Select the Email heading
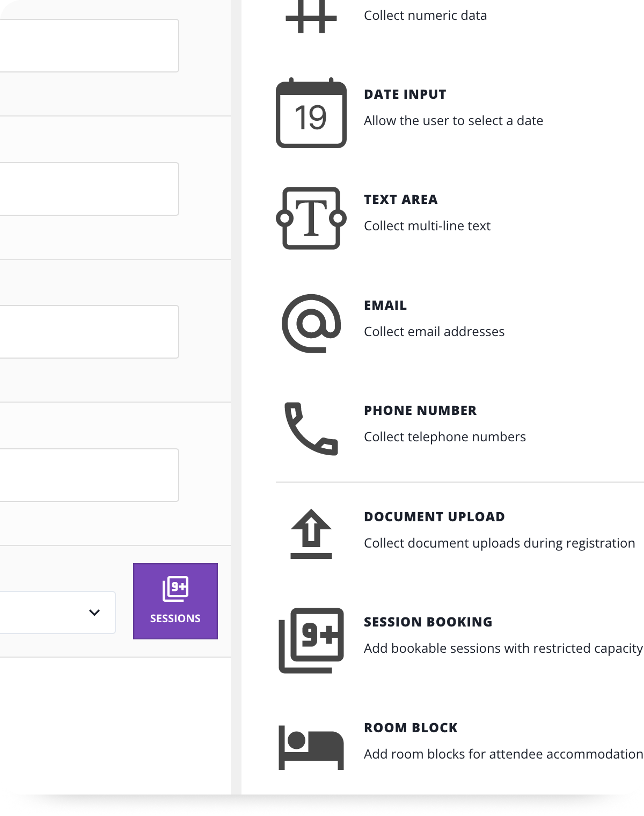Viewport: 644px width, 816px height. coord(385,305)
